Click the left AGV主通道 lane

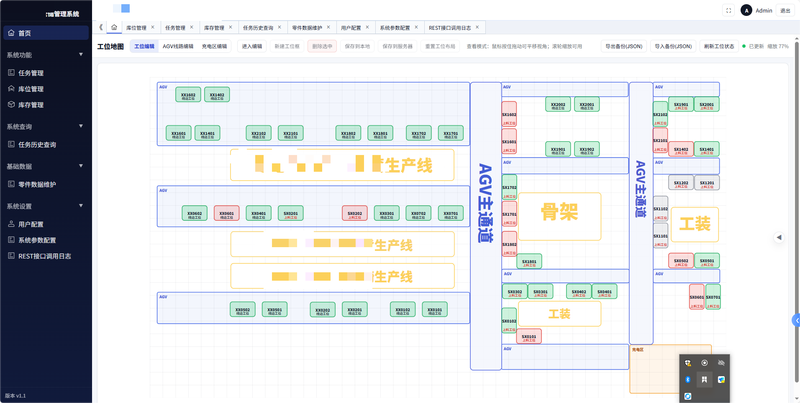tap(485, 226)
